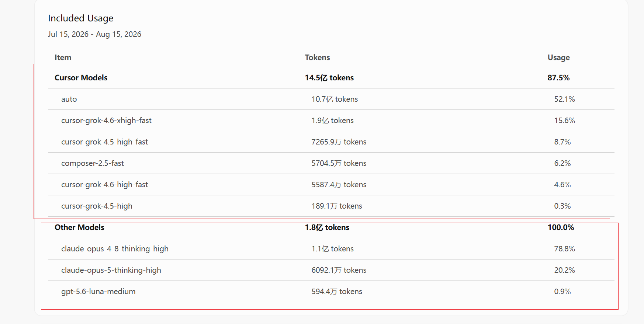Click the 8.7% usage value
The width and height of the screenshot is (644, 324).
pos(562,142)
